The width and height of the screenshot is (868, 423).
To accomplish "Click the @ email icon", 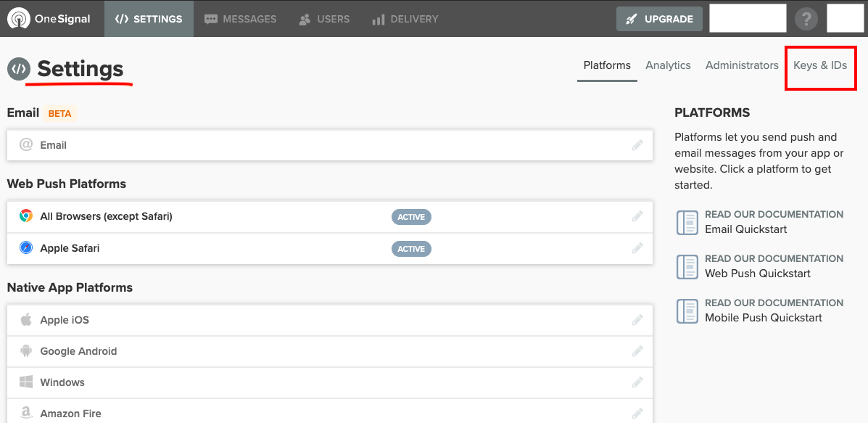I will point(26,144).
